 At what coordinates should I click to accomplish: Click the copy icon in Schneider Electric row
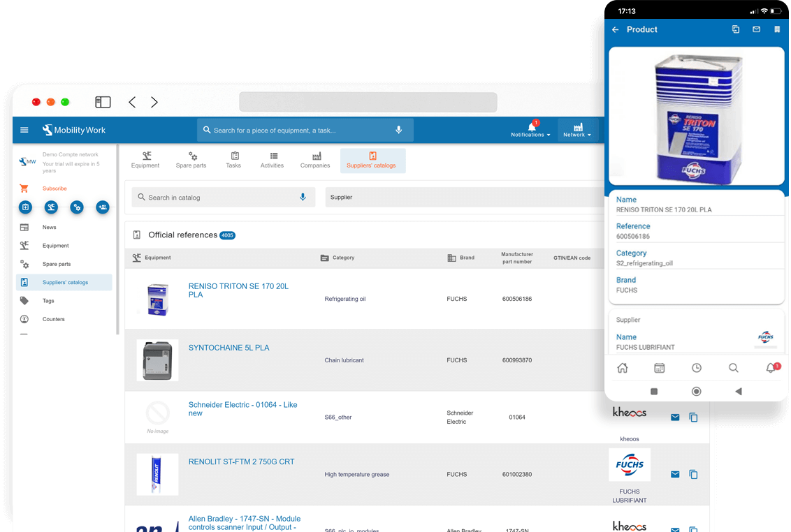pos(694,417)
